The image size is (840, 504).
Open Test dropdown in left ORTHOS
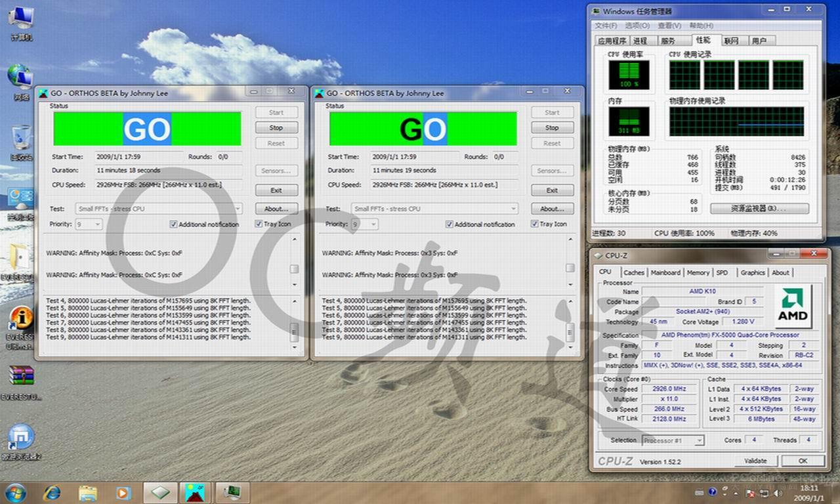click(159, 209)
